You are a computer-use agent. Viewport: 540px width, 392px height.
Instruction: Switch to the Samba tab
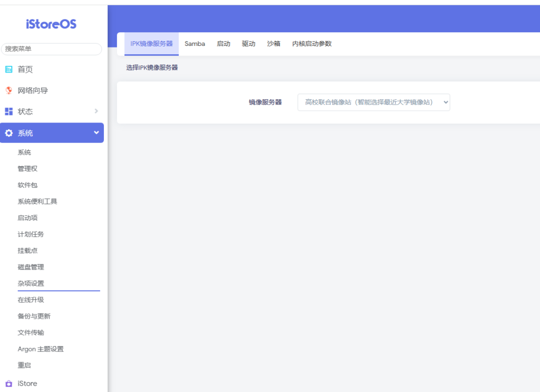(x=195, y=44)
